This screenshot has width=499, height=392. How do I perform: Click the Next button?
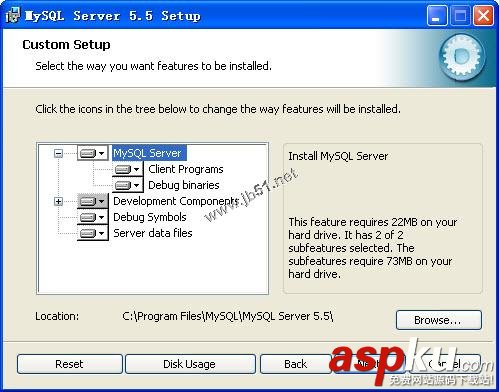click(370, 364)
